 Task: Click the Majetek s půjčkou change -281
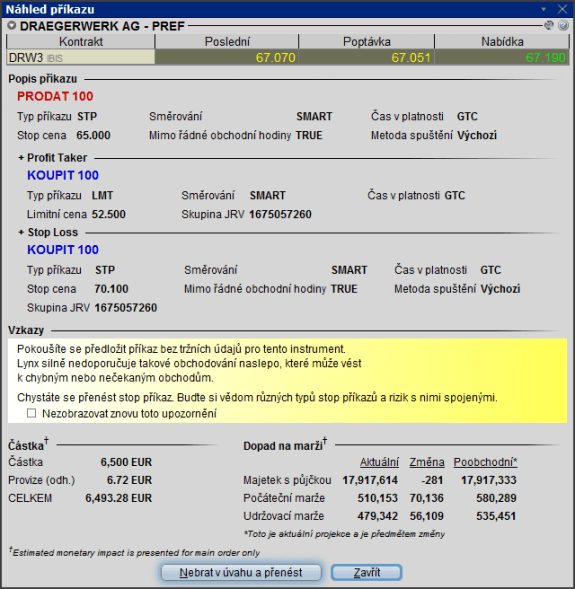432,480
